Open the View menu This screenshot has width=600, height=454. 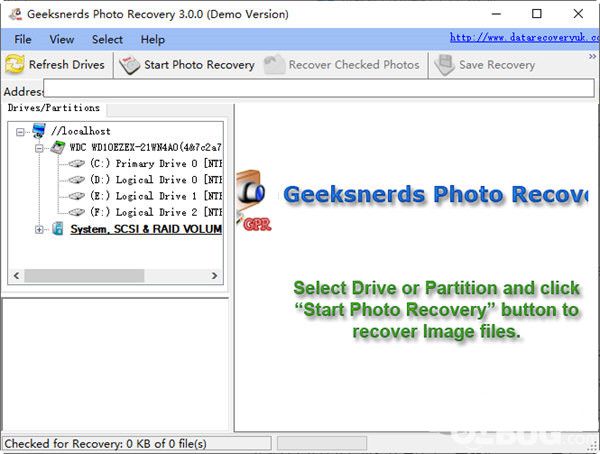(x=62, y=39)
